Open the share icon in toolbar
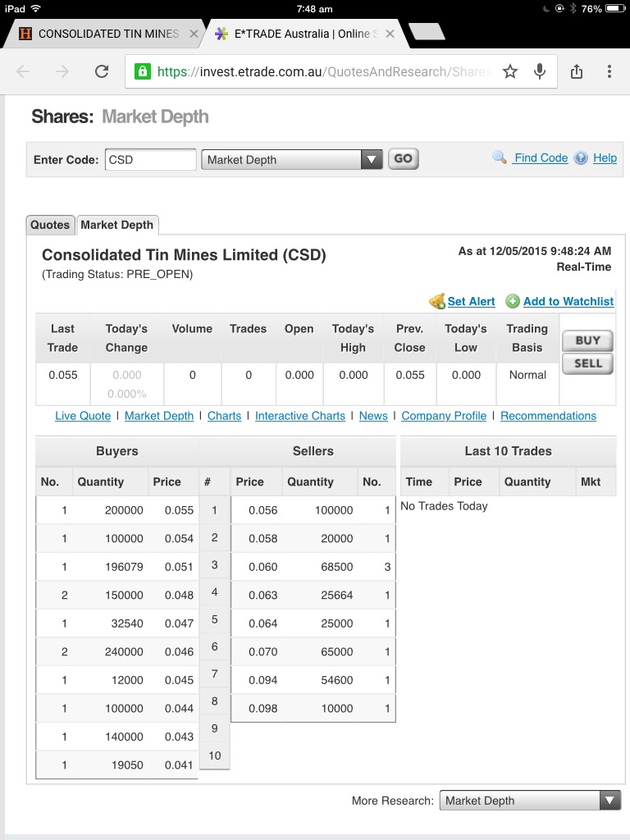 (577, 71)
